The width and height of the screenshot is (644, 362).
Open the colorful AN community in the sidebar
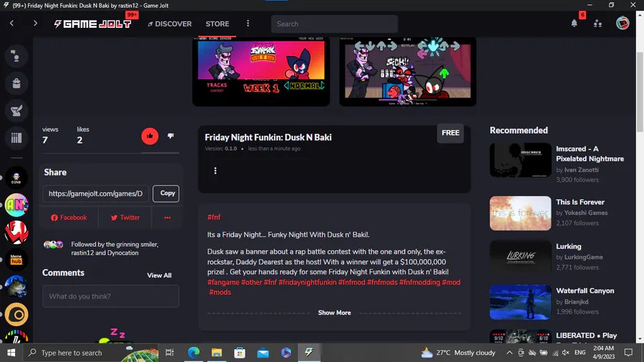click(x=16, y=205)
